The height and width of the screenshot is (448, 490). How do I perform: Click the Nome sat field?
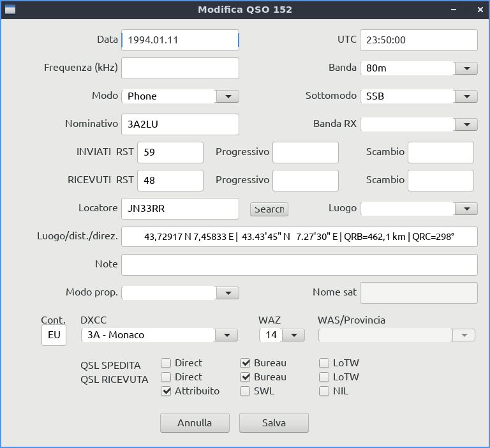tap(419, 293)
